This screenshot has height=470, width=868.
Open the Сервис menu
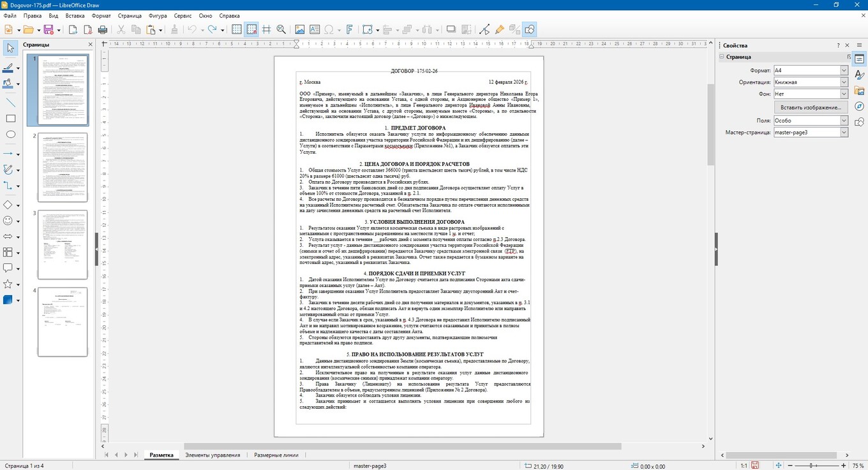[x=183, y=15]
